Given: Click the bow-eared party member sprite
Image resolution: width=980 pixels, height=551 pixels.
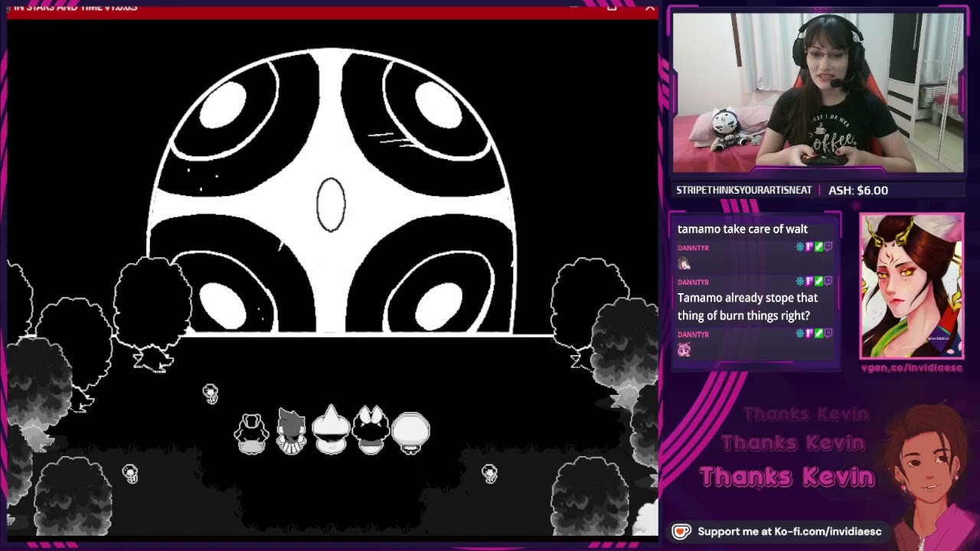Looking at the screenshot, I should pyautogui.click(x=371, y=429).
